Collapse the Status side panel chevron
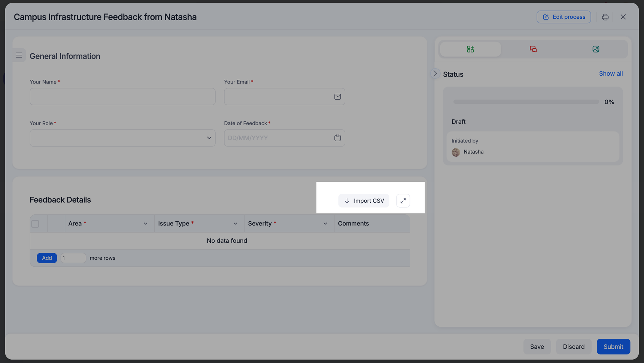The width and height of the screenshot is (644, 363). (x=435, y=74)
